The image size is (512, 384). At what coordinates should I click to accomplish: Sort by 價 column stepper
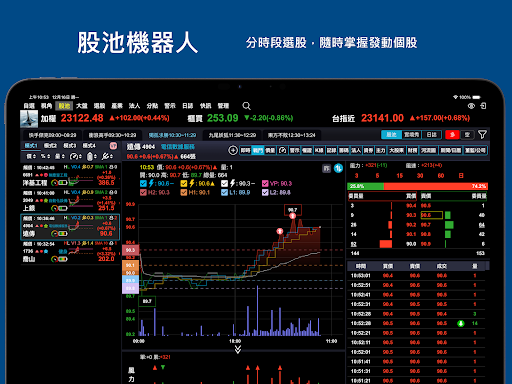(x=31, y=156)
